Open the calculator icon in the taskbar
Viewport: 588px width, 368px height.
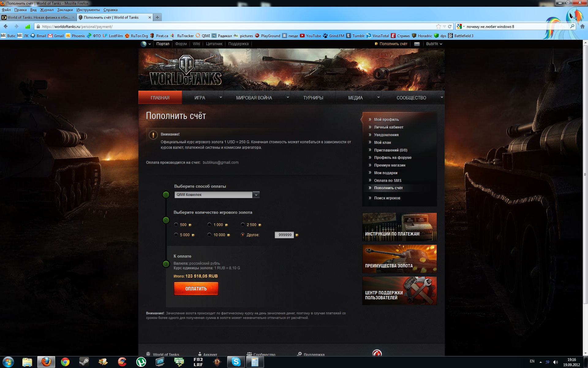[255, 362]
